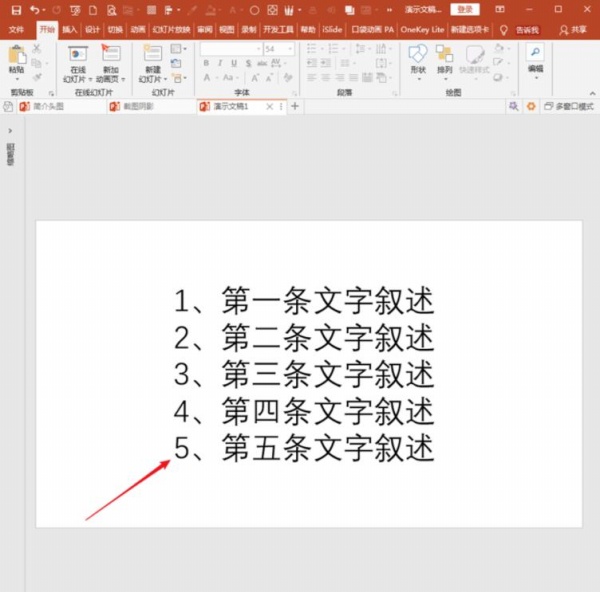Toggle italic formatting

pos(220,63)
